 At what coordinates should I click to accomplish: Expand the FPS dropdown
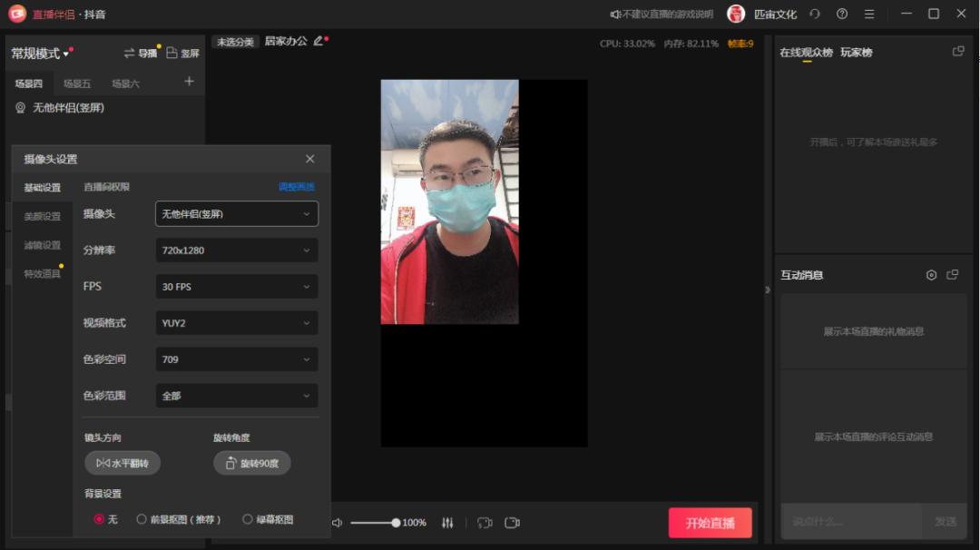click(236, 286)
